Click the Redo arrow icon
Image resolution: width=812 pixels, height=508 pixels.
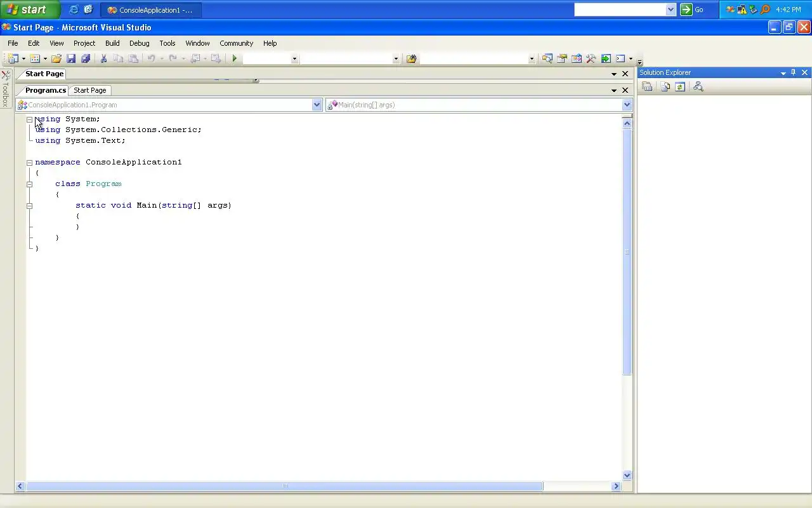[x=173, y=58]
